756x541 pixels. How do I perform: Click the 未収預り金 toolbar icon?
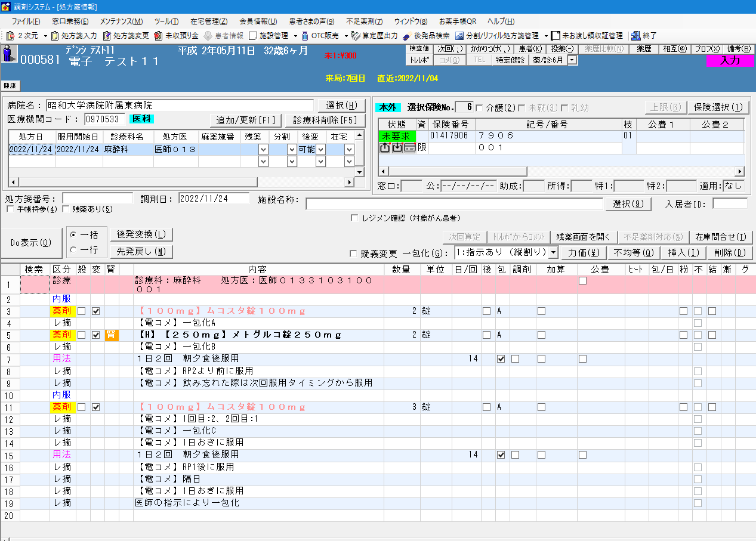[158, 36]
